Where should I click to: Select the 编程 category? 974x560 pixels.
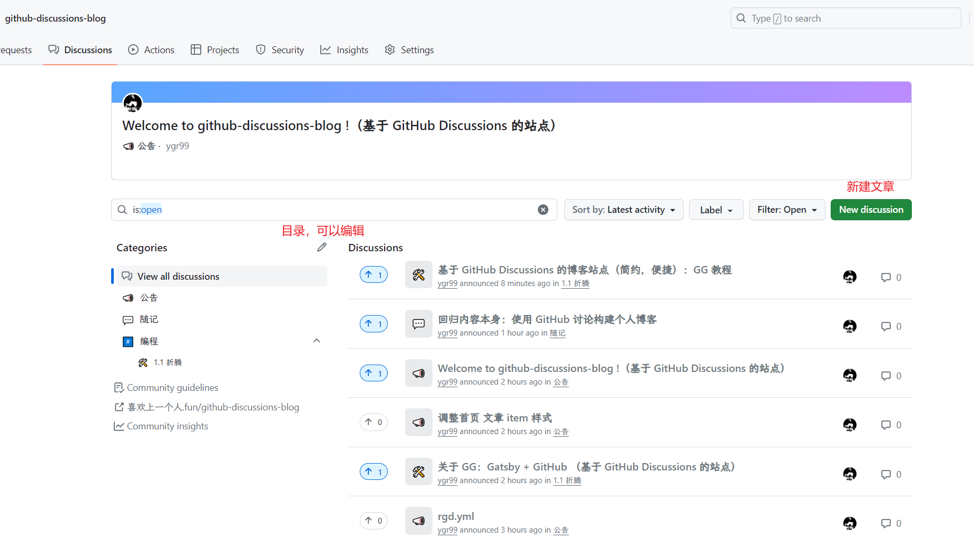point(149,341)
